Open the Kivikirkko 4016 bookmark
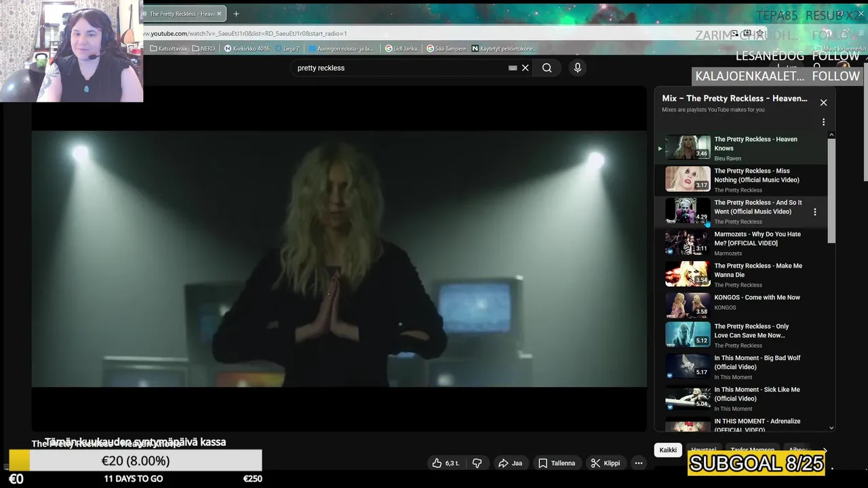 click(x=246, y=49)
